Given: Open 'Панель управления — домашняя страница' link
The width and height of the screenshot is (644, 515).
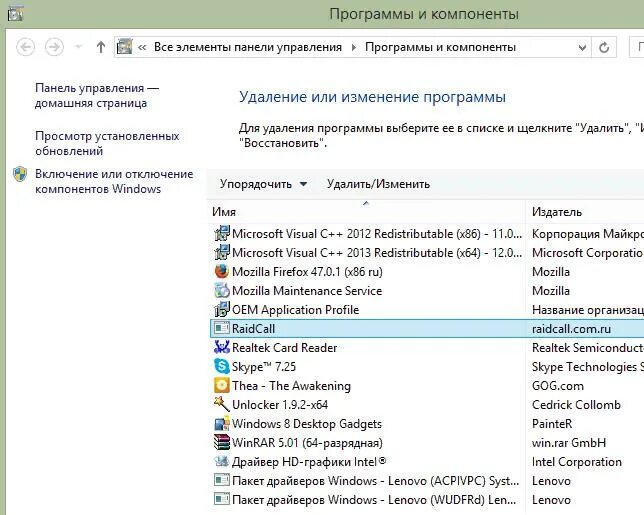Looking at the screenshot, I should coord(97,95).
